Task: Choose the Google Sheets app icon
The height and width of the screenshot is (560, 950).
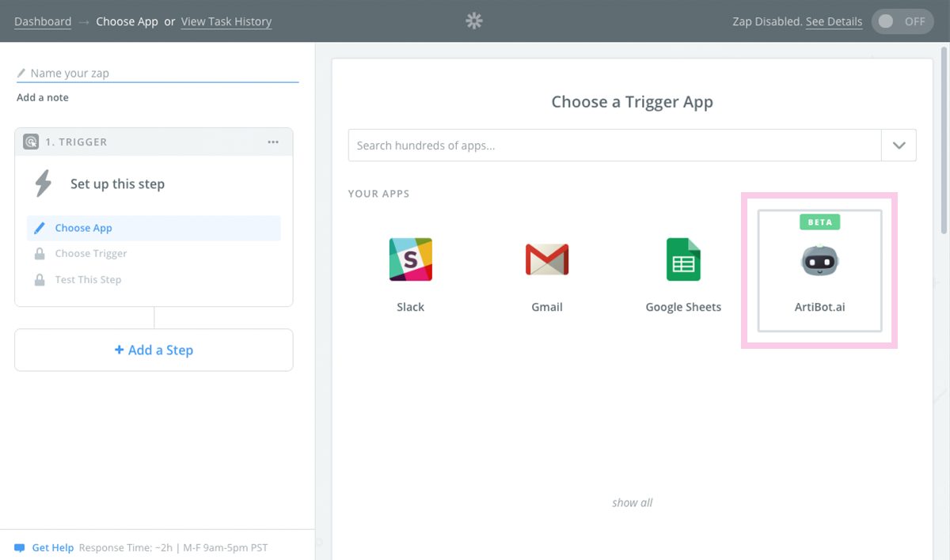Action: 683,259
